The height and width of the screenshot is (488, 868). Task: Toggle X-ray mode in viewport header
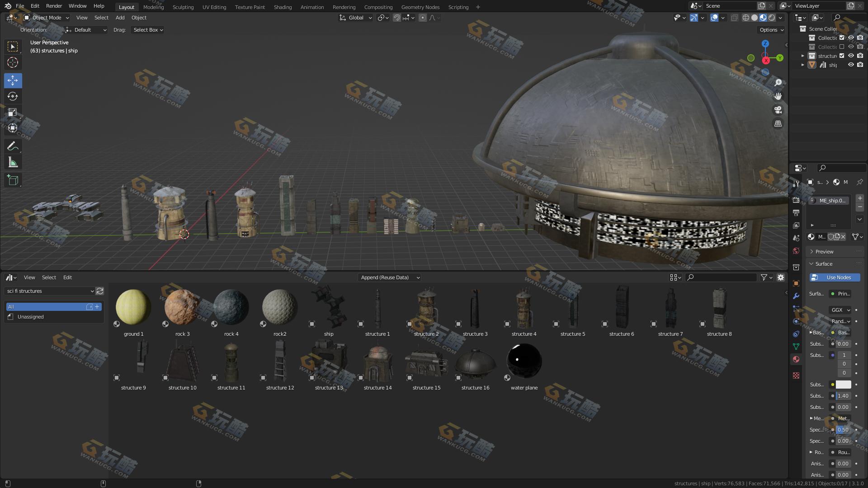coord(734,18)
